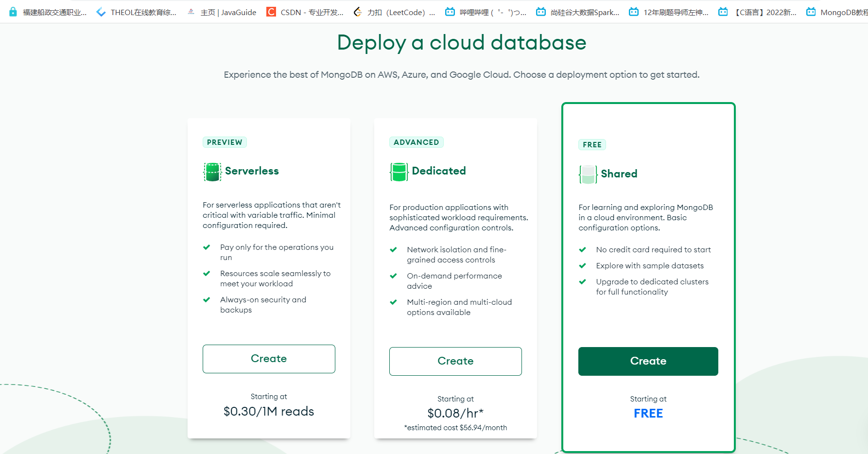Viewport: 868px width, 454px height.
Task: Open the JavaGuide 主页 bookmark
Action: point(222,12)
